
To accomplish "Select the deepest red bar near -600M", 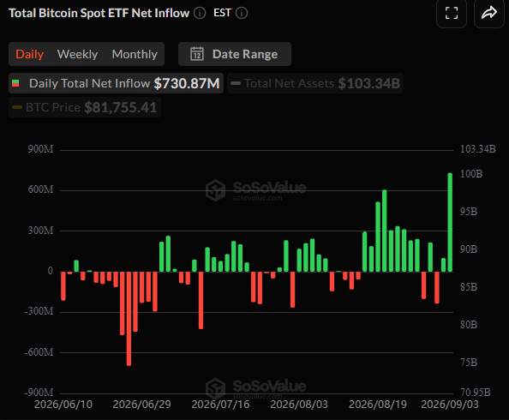I will point(129,318).
